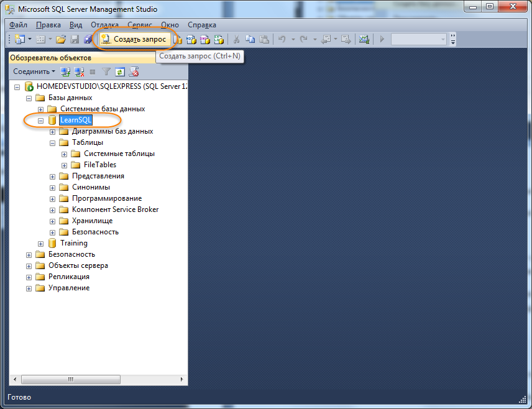Open the Справка menu
Viewport: 532px width, 409px height.
point(202,25)
